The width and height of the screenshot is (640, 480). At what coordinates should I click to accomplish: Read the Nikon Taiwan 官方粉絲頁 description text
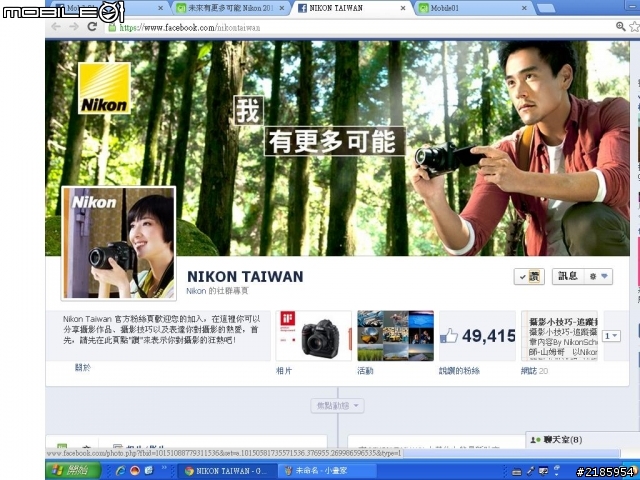pos(162,329)
